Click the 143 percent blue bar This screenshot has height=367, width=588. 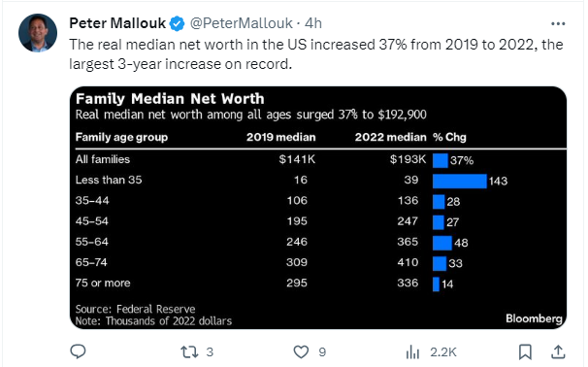coord(460,181)
